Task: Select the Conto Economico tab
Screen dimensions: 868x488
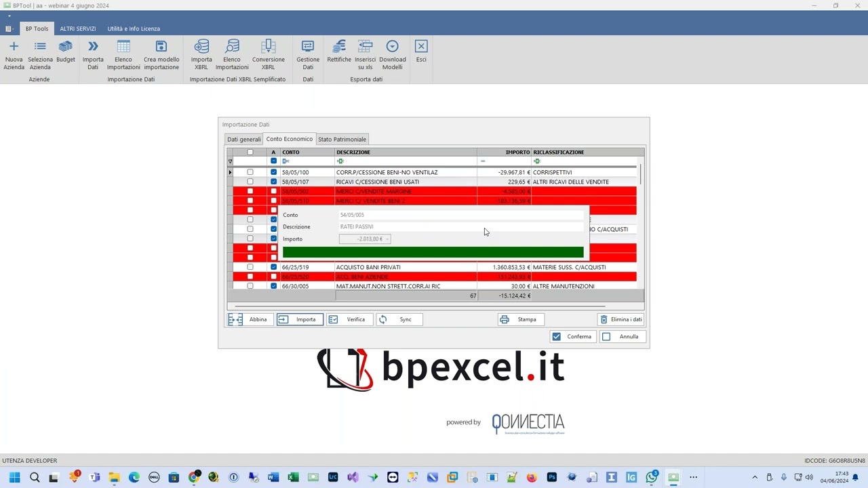Action: click(x=290, y=138)
